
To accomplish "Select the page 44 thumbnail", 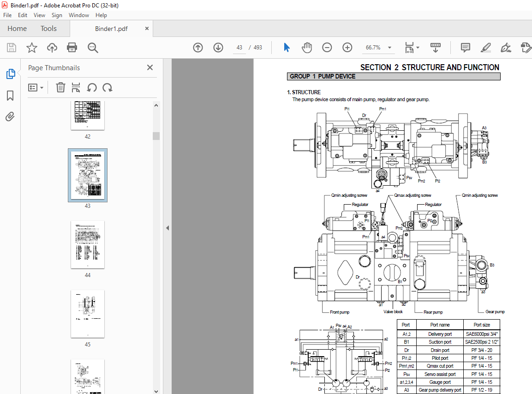I will (88, 244).
